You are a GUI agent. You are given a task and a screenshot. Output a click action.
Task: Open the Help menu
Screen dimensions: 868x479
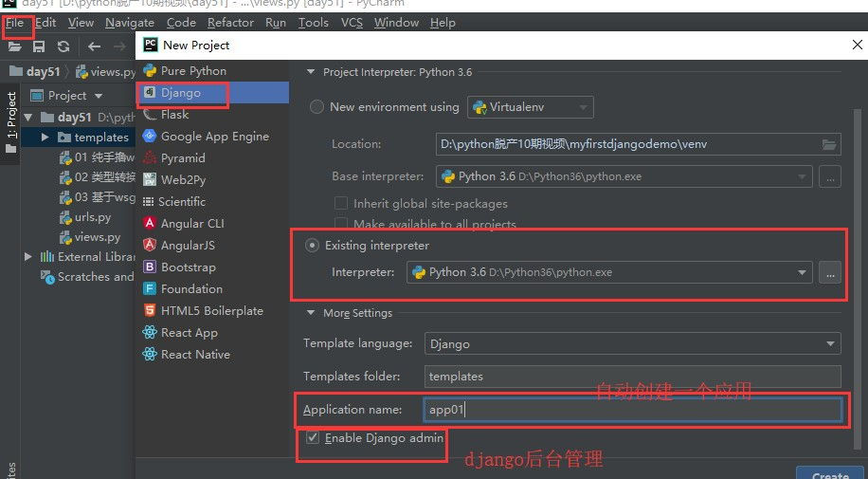pos(443,23)
